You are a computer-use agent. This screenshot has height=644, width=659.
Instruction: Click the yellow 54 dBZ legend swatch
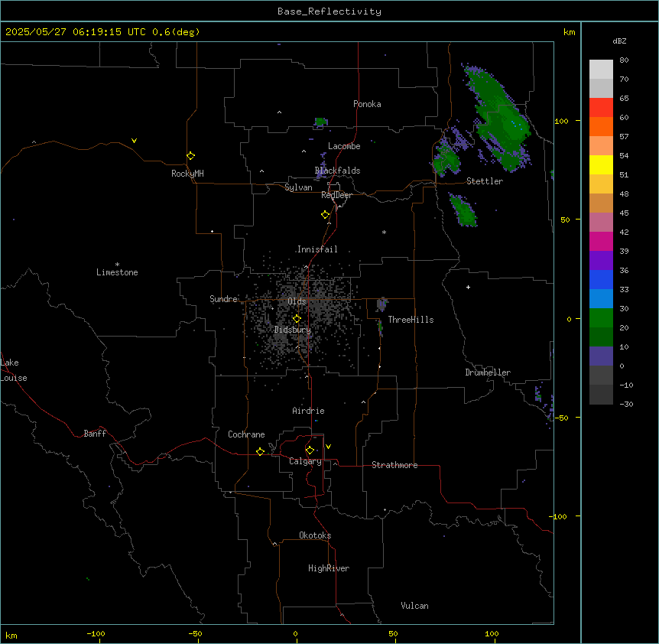(601, 164)
